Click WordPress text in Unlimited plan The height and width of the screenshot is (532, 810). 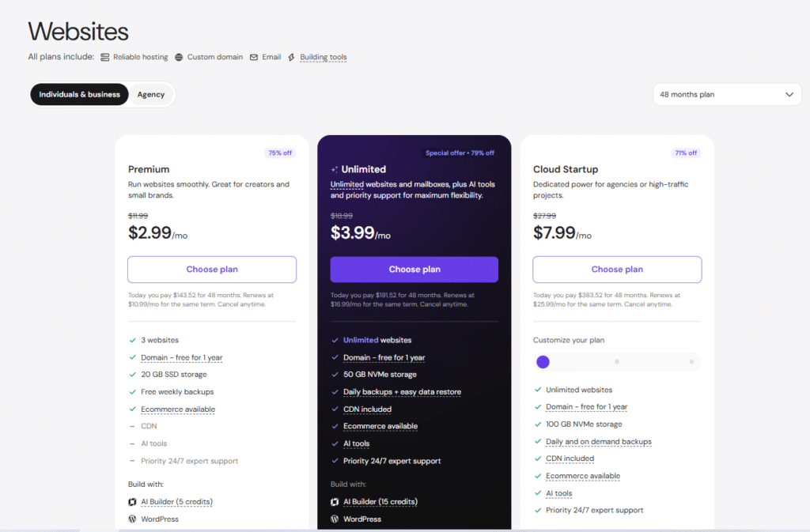point(362,519)
